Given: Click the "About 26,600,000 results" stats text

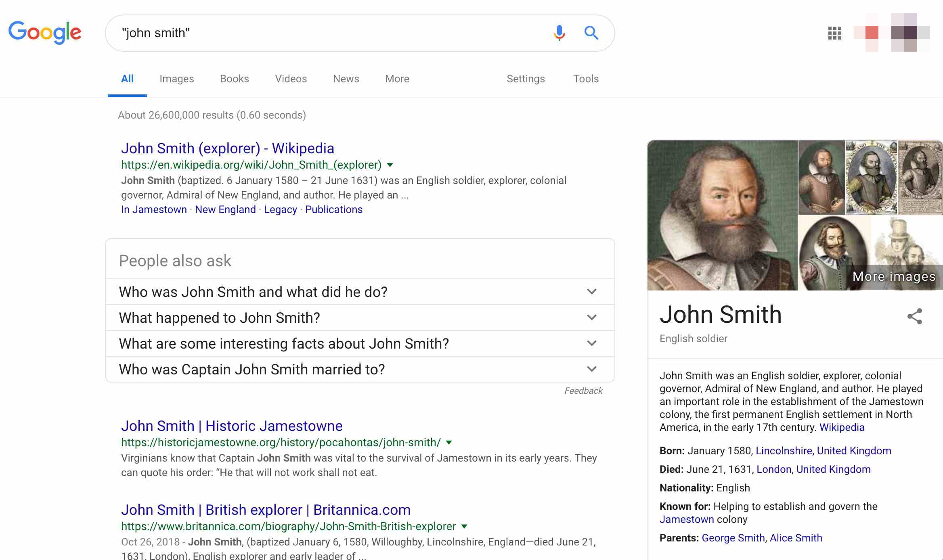Looking at the screenshot, I should pos(212,115).
